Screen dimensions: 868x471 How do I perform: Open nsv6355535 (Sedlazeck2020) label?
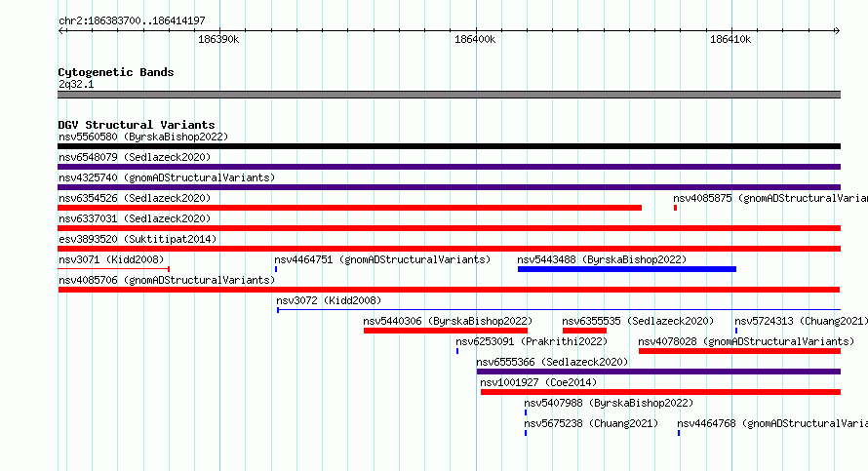638,321
